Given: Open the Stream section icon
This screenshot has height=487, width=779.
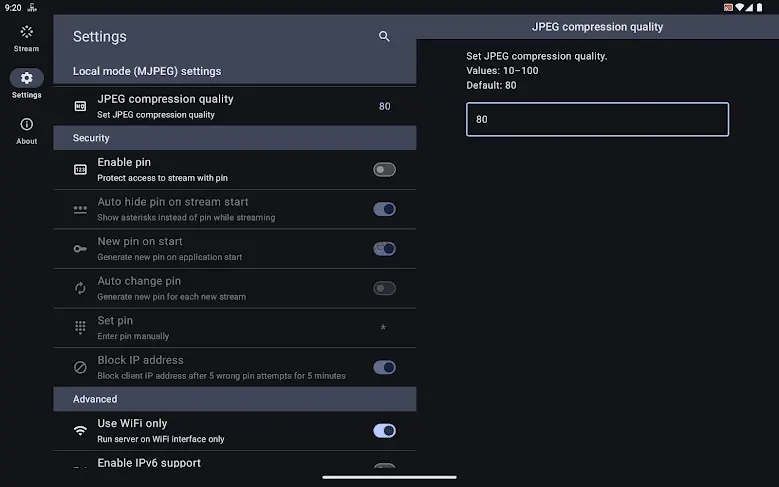Looking at the screenshot, I should tap(26, 32).
